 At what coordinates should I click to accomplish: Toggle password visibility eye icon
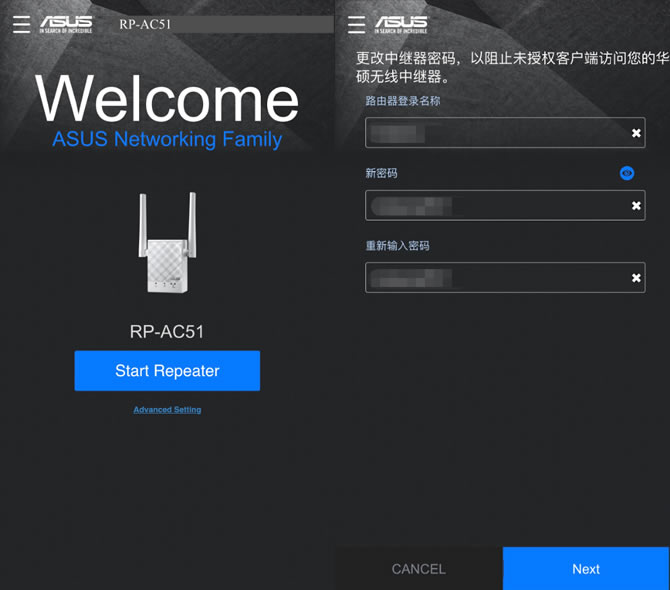pos(627,173)
